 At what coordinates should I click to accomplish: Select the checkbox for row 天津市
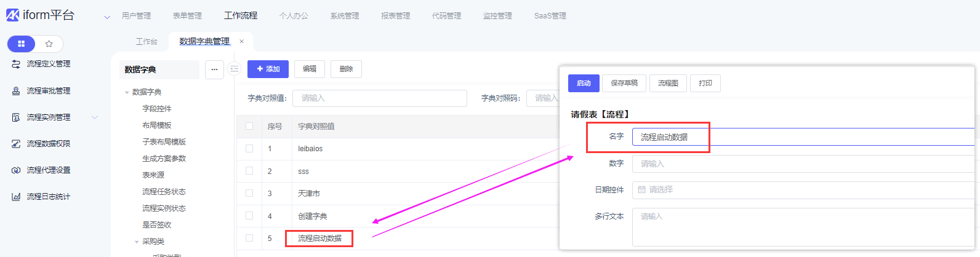pyautogui.click(x=249, y=193)
